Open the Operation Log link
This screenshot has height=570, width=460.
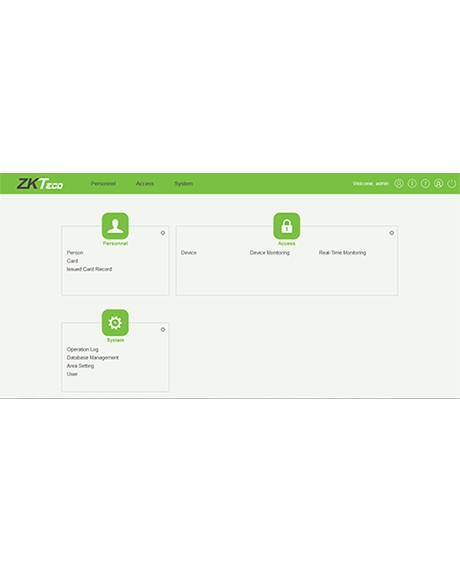83,349
